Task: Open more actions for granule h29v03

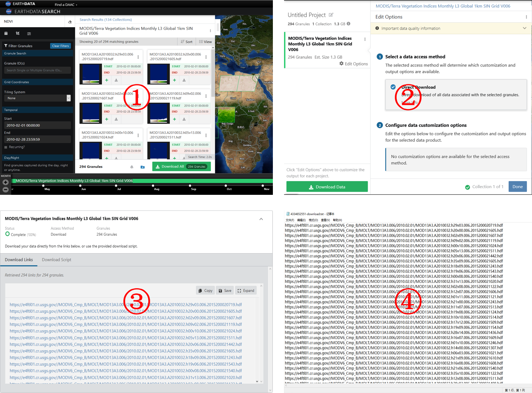Action: (138, 57)
